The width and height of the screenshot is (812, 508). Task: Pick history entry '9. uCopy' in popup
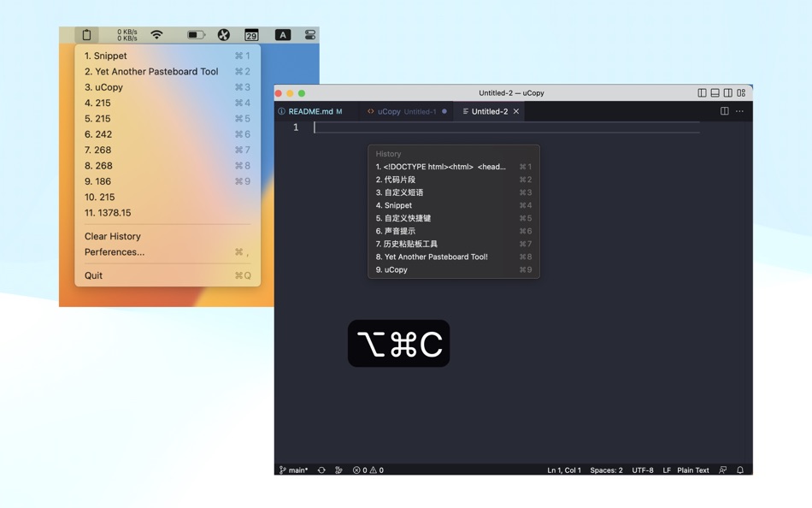(x=454, y=269)
